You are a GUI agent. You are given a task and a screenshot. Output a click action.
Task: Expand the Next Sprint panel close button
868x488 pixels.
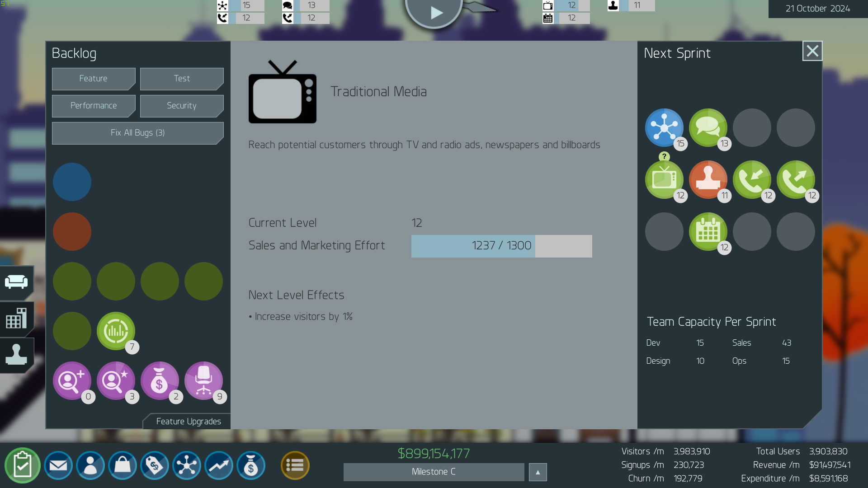coord(812,51)
